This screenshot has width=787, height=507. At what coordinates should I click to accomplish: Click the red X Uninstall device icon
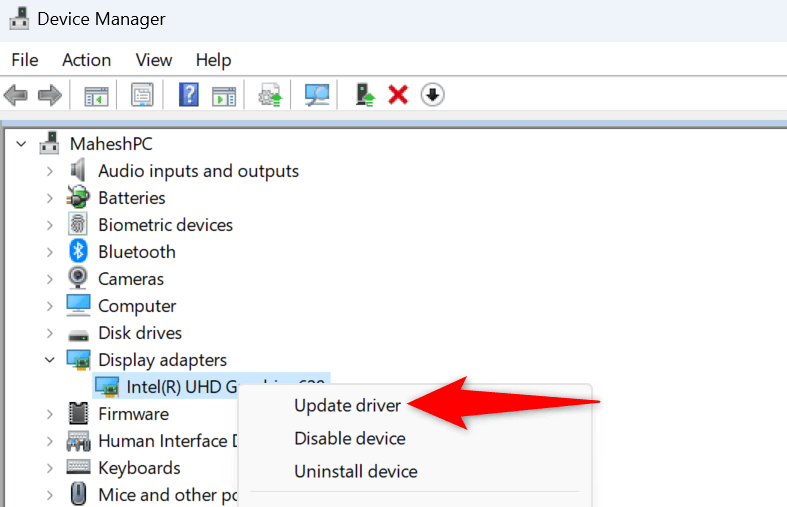tap(398, 94)
